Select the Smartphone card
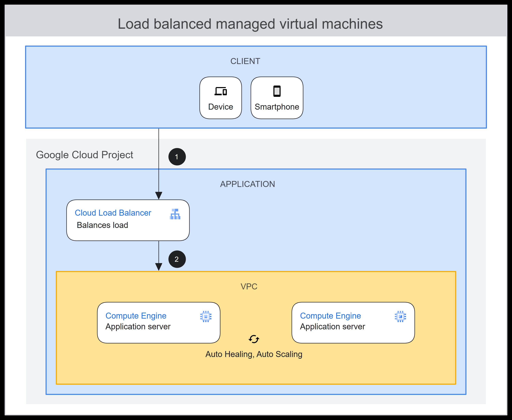Screen dimensions: 512x420 [x=277, y=98]
